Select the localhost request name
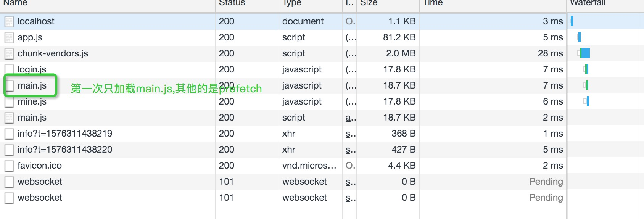The height and width of the screenshot is (219, 644). pyautogui.click(x=36, y=21)
